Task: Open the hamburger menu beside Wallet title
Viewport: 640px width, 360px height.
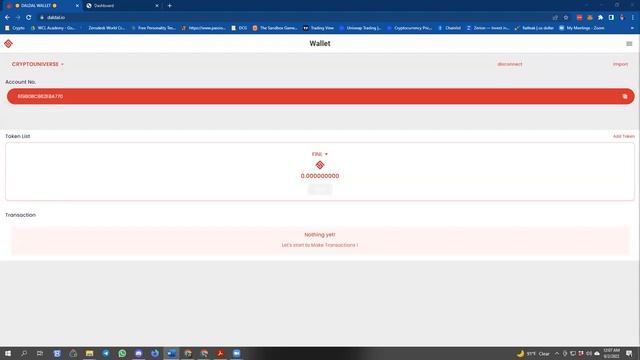Action: (x=629, y=44)
